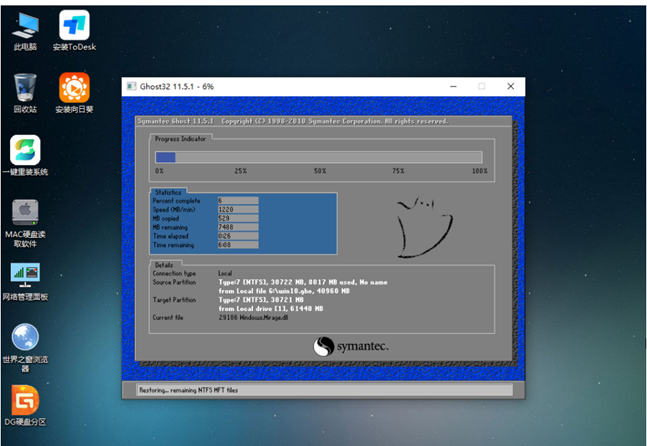Click the Percent complete value field

point(238,201)
